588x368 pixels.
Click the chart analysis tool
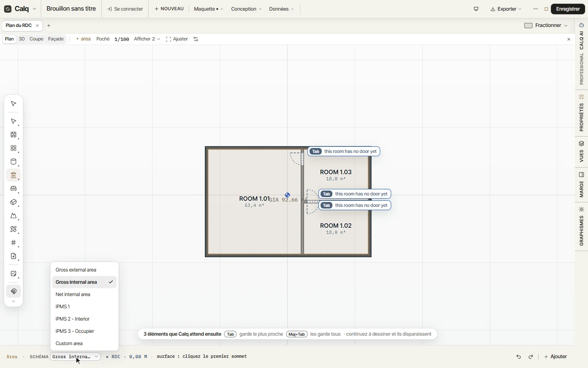click(13, 274)
